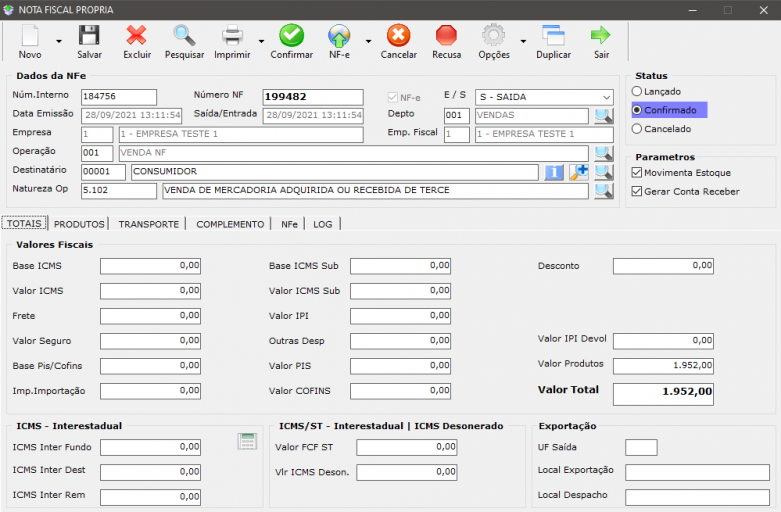
Task: Click the Valor FCF ST field
Action: (x=407, y=447)
